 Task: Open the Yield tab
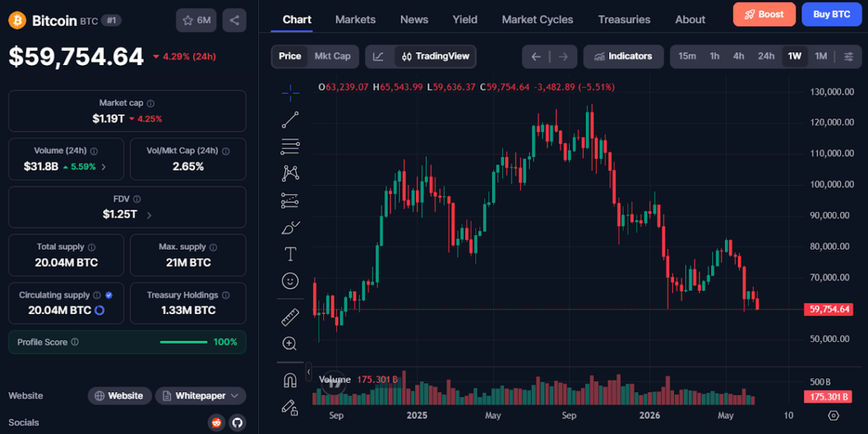pos(465,20)
